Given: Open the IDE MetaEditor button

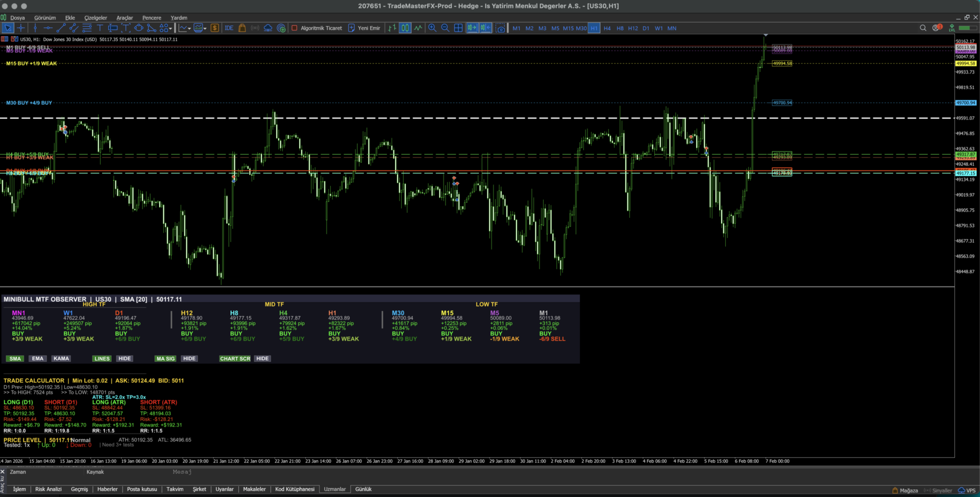Looking at the screenshot, I should (x=229, y=28).
